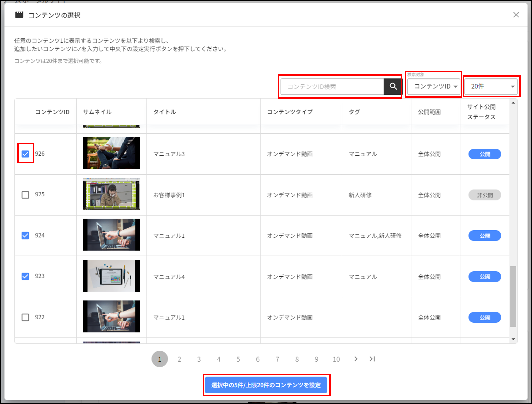Close the content selection dialog
532x404 pixels.
[x=516, y=15]
